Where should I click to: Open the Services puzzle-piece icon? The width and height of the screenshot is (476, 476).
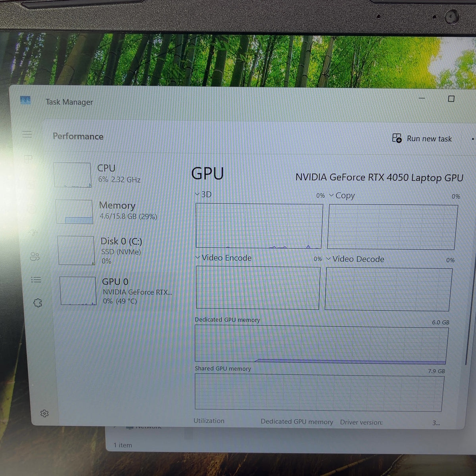click(x=38, y=303)
